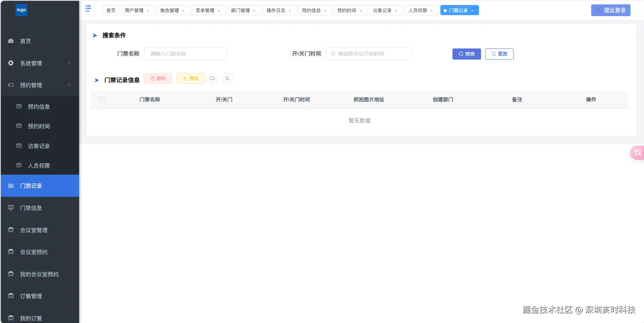Click the 创建部门 column header
The image size is (644, 323).
click(x=443, y=100)
